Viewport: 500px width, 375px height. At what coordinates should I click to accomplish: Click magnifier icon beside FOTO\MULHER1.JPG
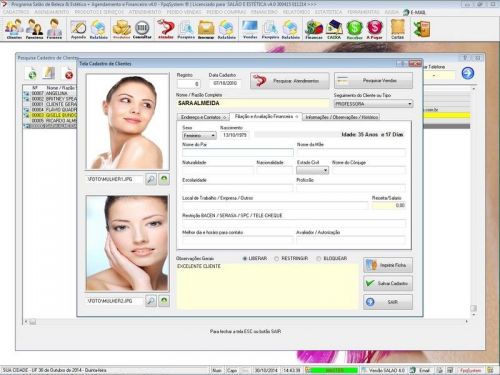point(151,179)
